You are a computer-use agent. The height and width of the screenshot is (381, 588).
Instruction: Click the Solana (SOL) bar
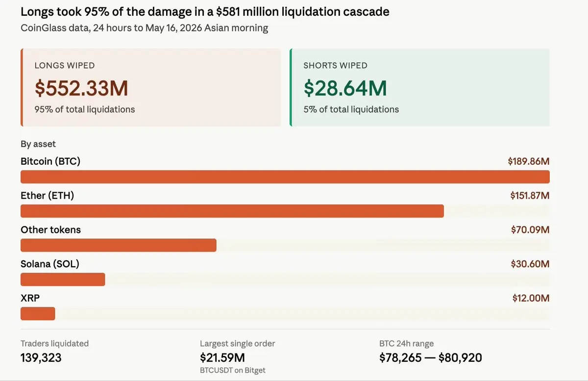point(63,279)
